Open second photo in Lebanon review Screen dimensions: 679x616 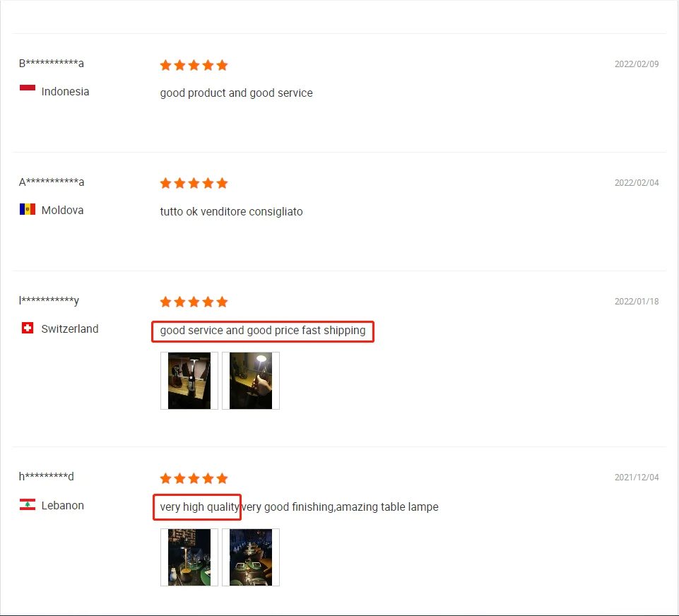point(251,557)
